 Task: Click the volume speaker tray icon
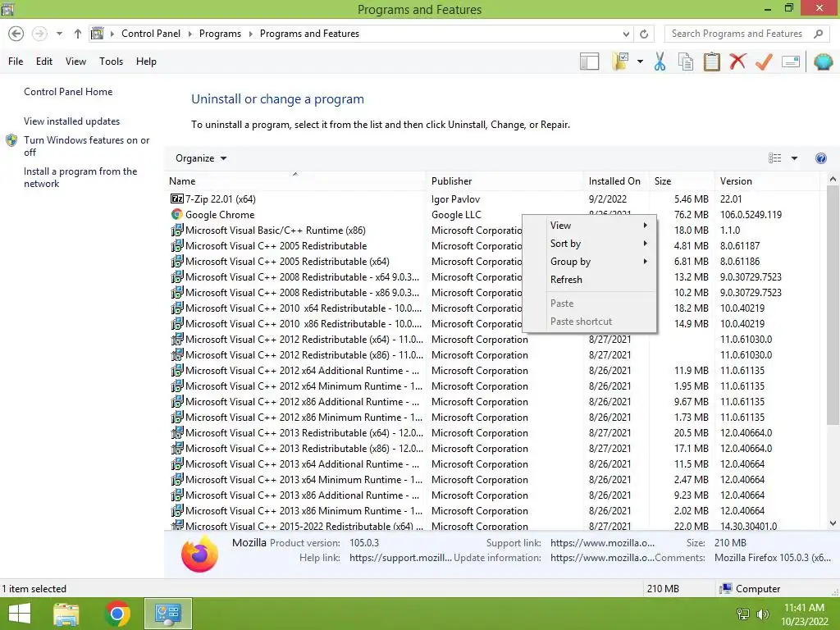(762, 614)
